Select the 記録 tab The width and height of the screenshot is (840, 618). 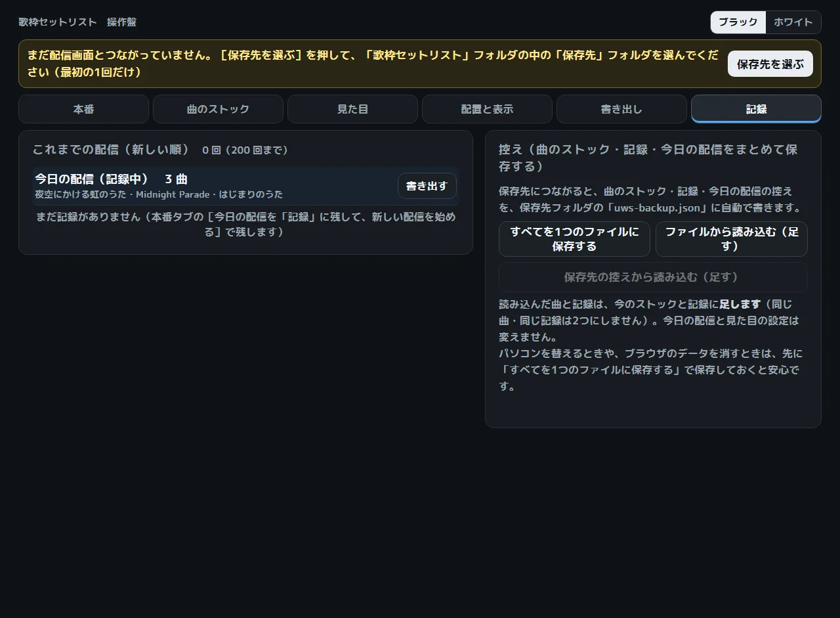click(x=757, y=109)
